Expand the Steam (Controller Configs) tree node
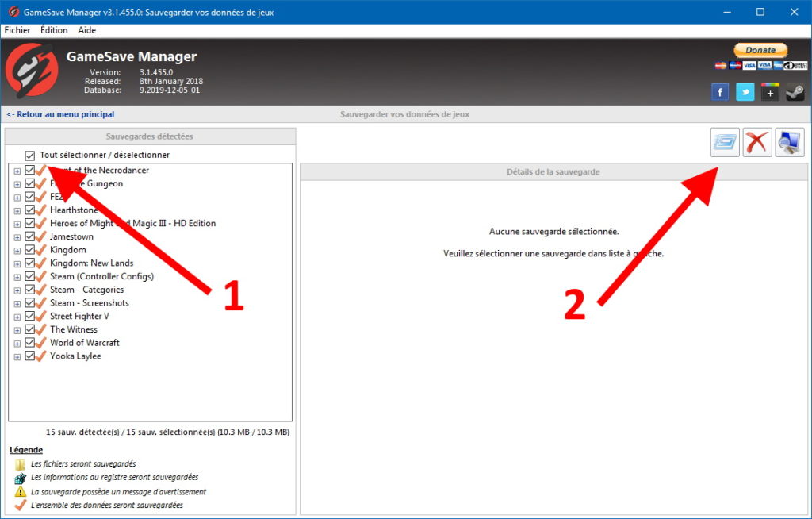Viewport: 812px width, 519px height. [x=17, y=278]
